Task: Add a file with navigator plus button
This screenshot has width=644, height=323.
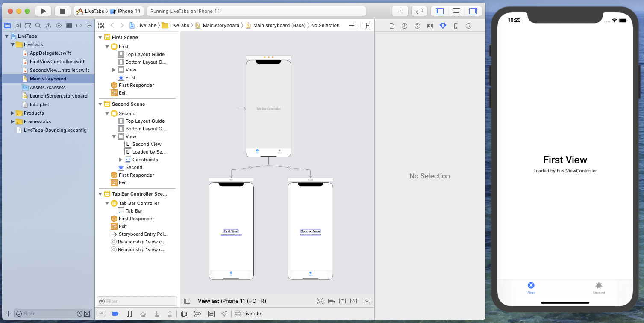Action: [x=8, y=314]
